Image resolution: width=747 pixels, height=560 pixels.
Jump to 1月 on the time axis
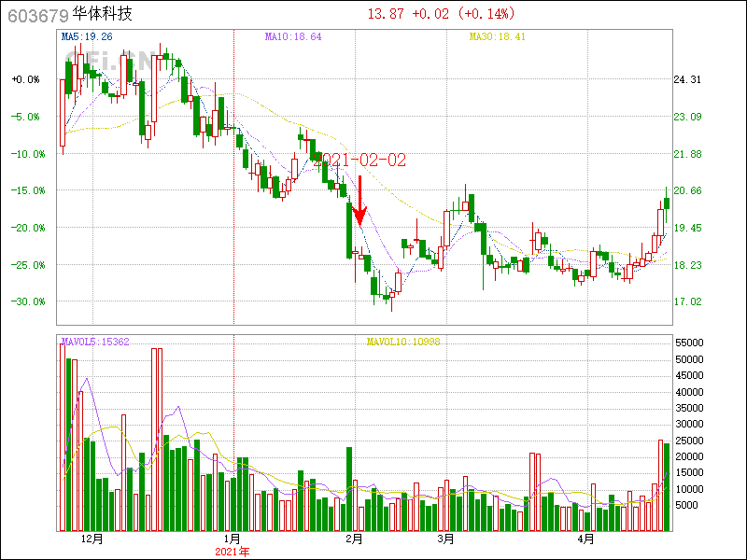tap(233, 539)
